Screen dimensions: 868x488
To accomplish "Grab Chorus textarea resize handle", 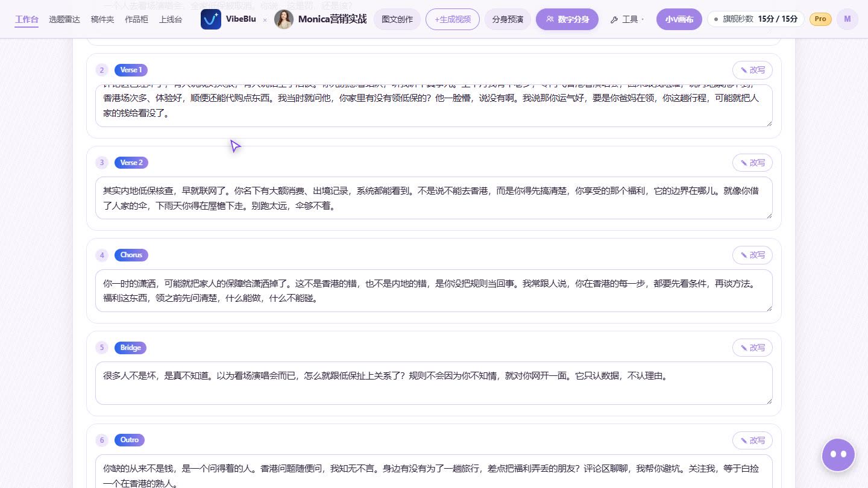I will [x=769, y=308].
